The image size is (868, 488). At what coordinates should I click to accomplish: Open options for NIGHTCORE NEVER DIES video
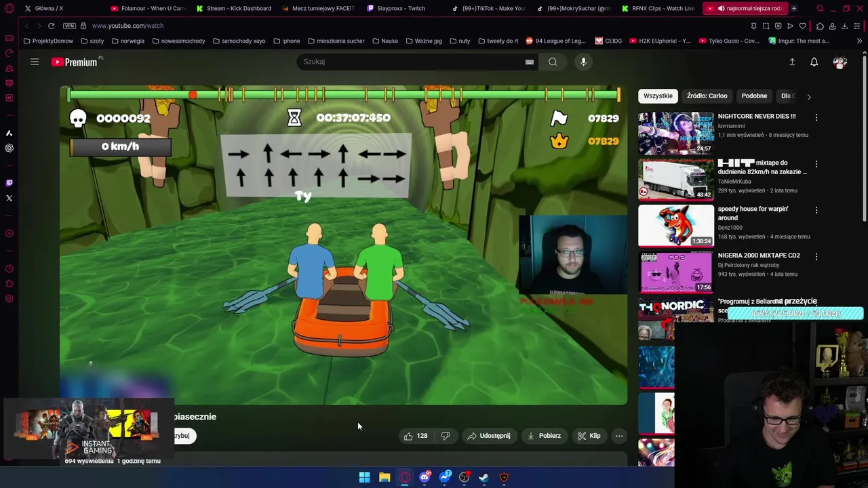[816, 117]
